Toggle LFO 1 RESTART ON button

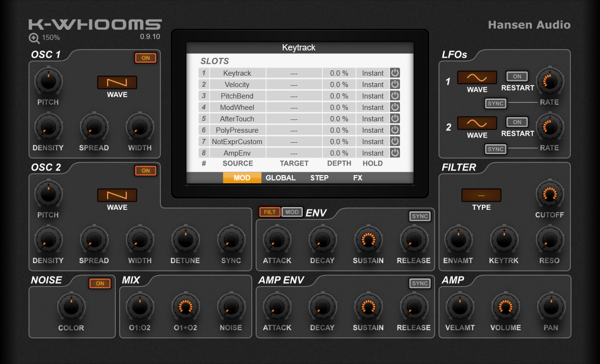click(x=517, y=76)
